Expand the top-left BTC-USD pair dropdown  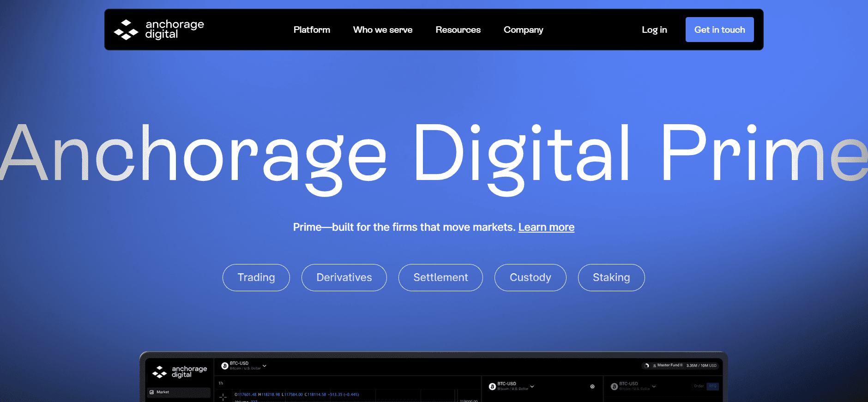264,366
